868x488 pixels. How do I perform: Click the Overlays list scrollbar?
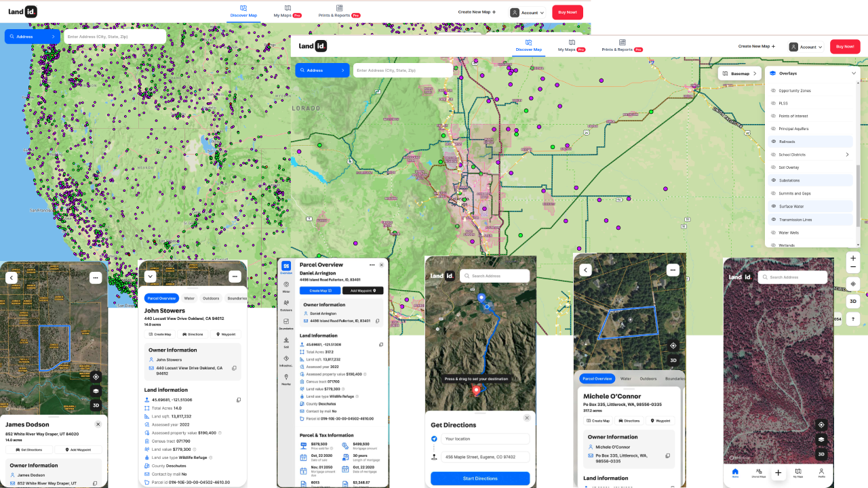tap(859, 197)
